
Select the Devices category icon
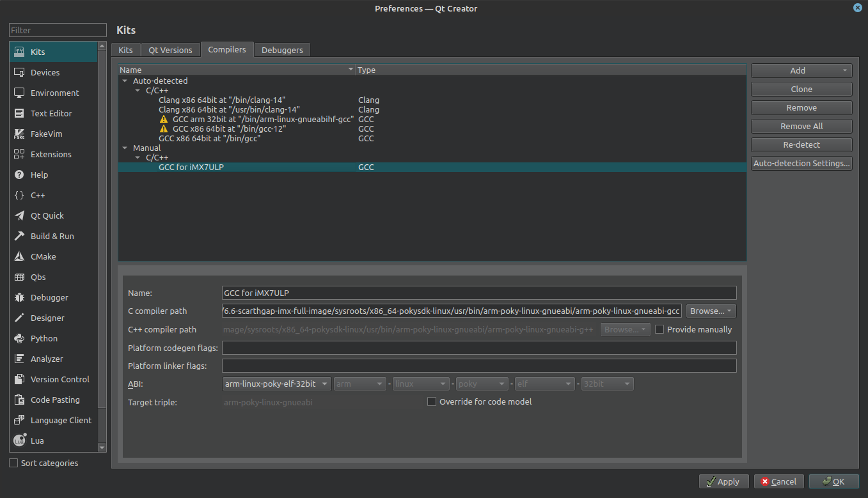tap(19, 72)
